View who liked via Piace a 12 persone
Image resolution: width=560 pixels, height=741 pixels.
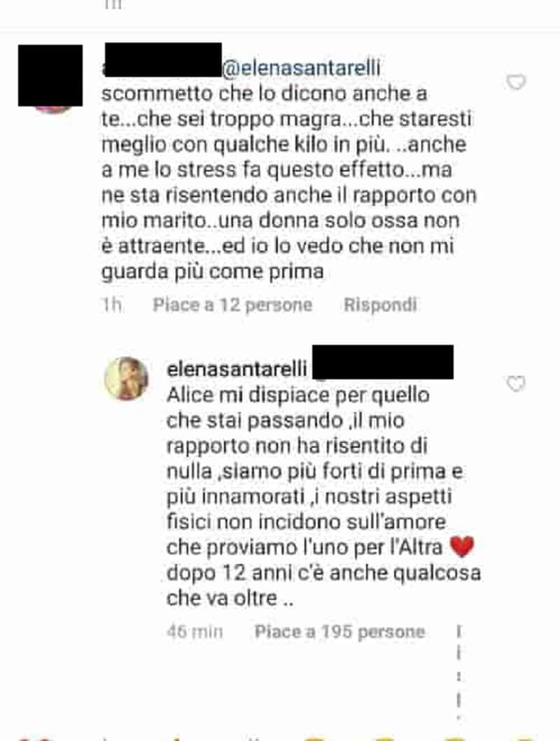pyautogui.click(x=232, y=305)
